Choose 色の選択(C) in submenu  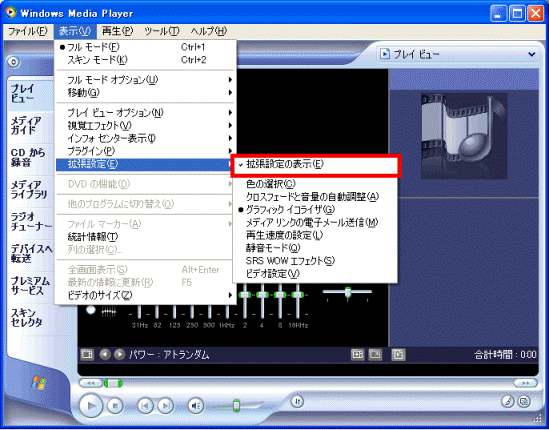coord(315,183)
